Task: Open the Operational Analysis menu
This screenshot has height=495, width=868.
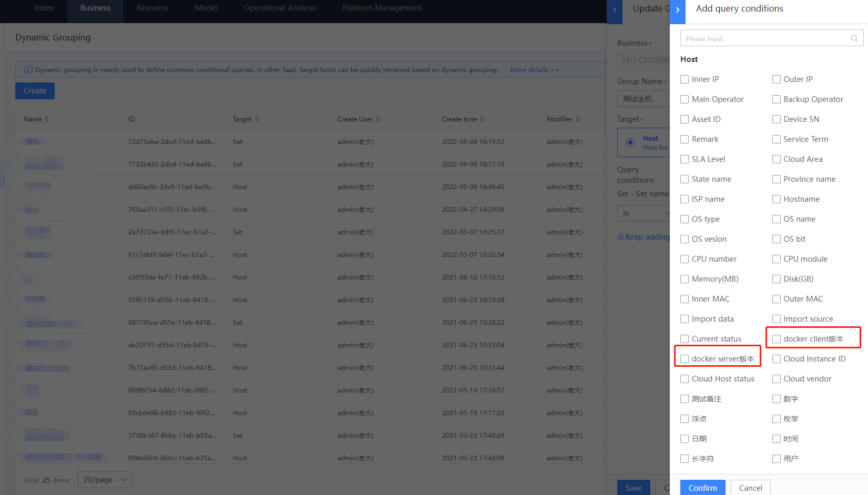Action: pos(280,8)
